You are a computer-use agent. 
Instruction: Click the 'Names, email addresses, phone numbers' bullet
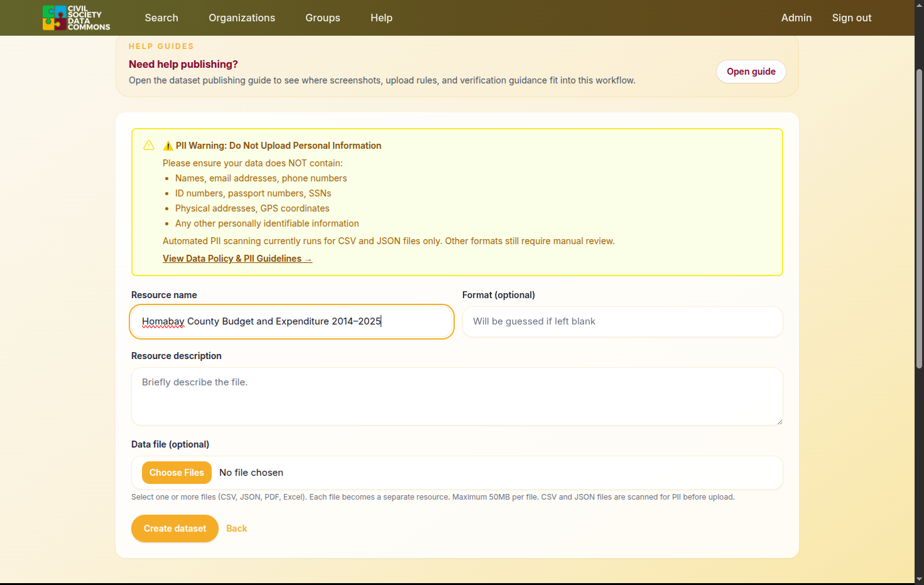pos(261,178)
